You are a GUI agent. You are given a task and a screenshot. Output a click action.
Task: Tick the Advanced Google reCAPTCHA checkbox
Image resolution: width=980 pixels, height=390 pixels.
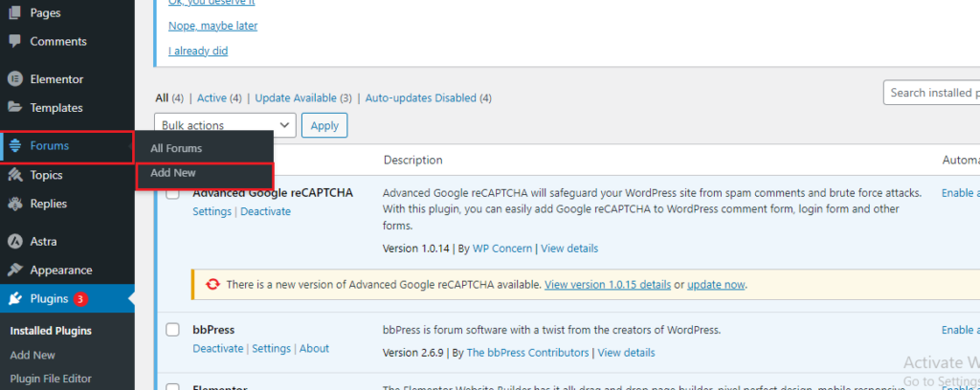coord(172,193)
